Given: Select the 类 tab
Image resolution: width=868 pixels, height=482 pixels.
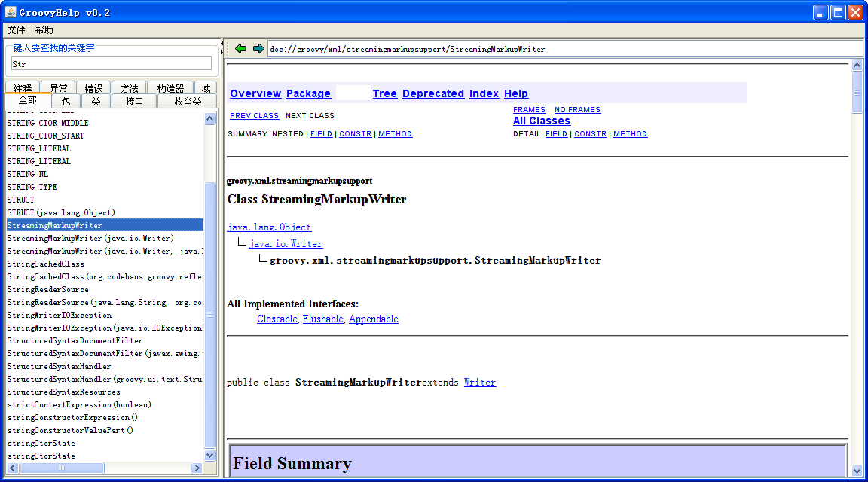Looking at the screenshot, I should (x=96, y=101).
